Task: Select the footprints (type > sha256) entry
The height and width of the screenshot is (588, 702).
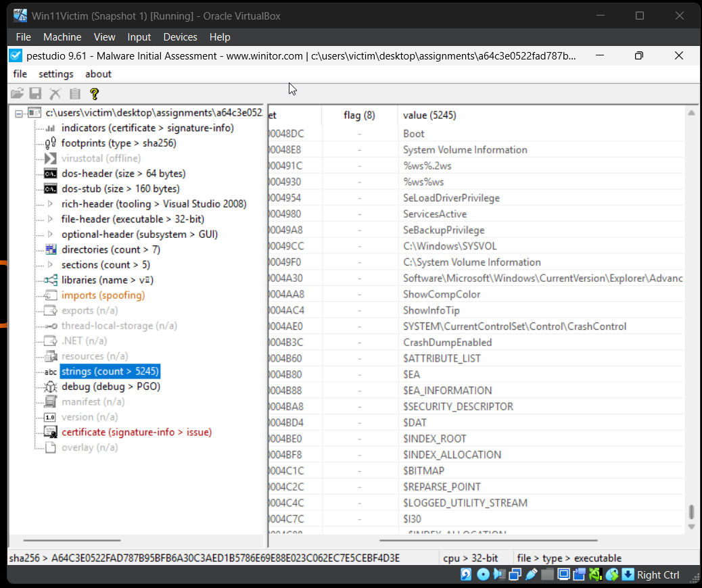Action: pyautogui.click(x=118, y=143)
